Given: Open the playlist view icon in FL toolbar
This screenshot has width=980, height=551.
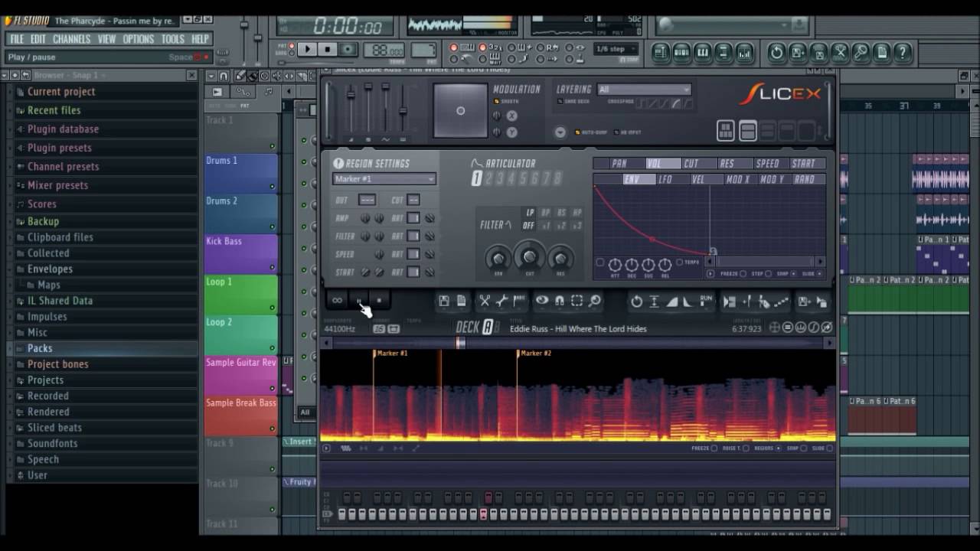Looking at the screenshot, I should 661,52.
